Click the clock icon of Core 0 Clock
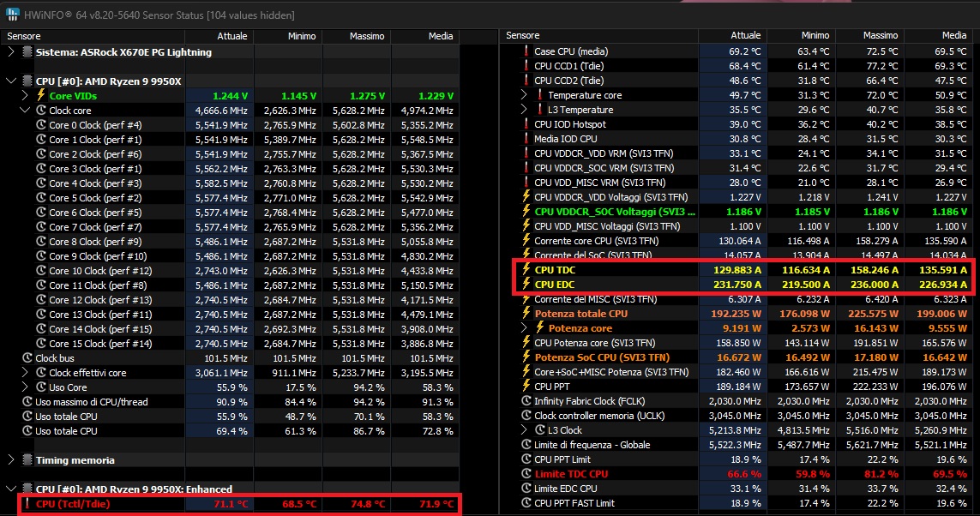 pos(40,125)
